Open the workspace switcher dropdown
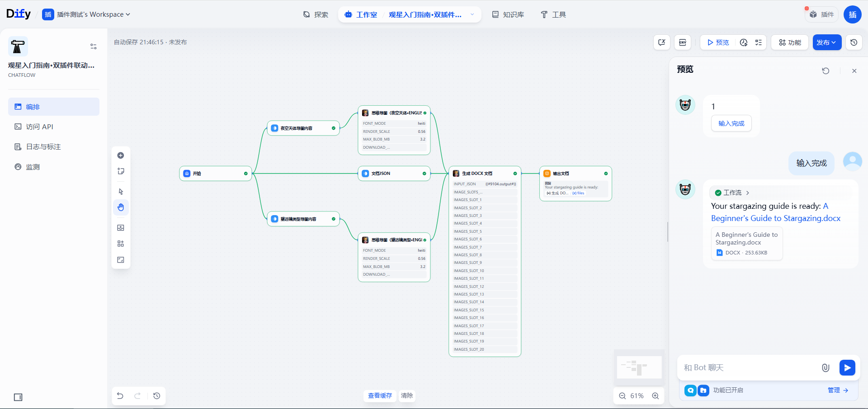 (86, 14)
